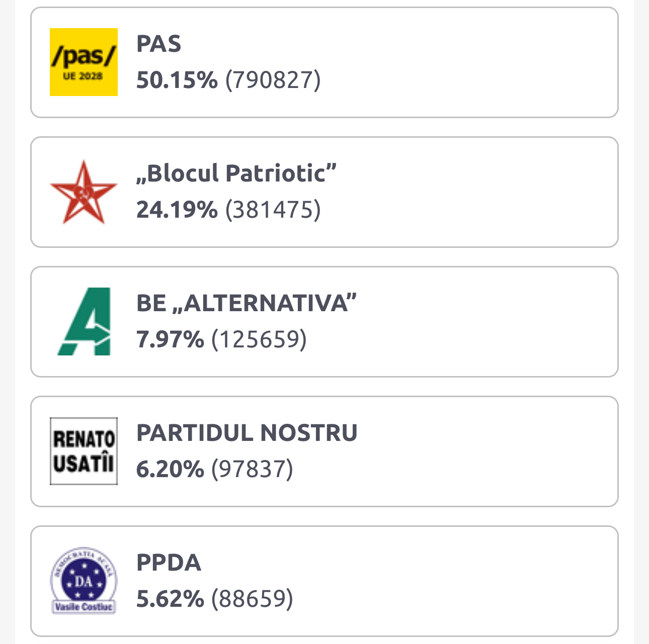Click the vote count 88659
The width and height of the screenshot is (649, 644).
click(252, 599)
